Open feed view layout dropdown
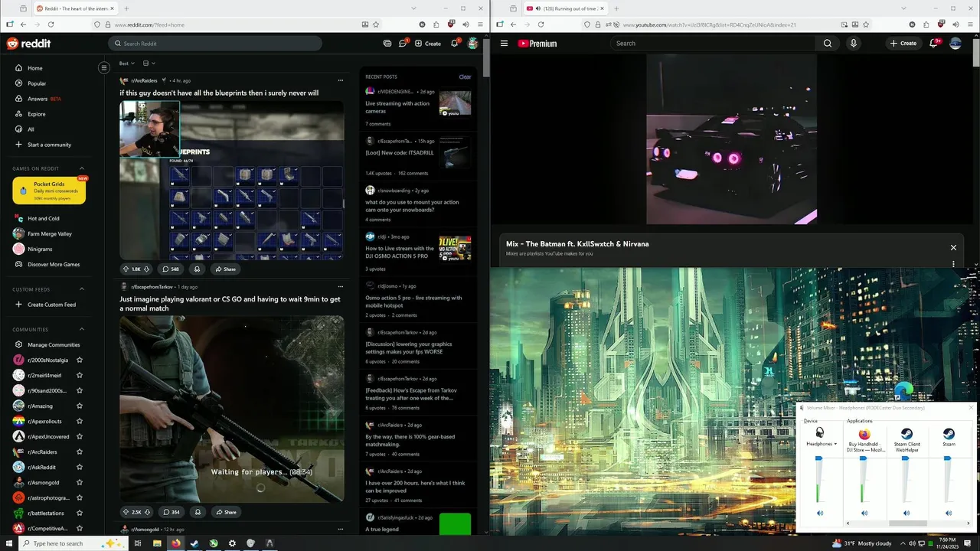Viewport: 980px width, 551px height. click(149, 64)
